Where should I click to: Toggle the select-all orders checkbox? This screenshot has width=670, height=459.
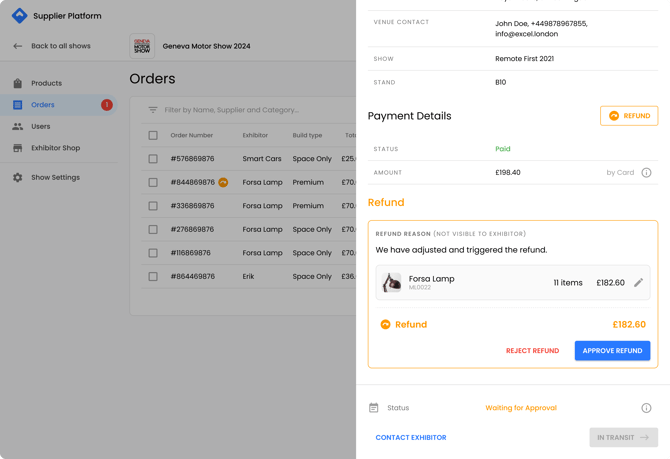tap(153, 135)
